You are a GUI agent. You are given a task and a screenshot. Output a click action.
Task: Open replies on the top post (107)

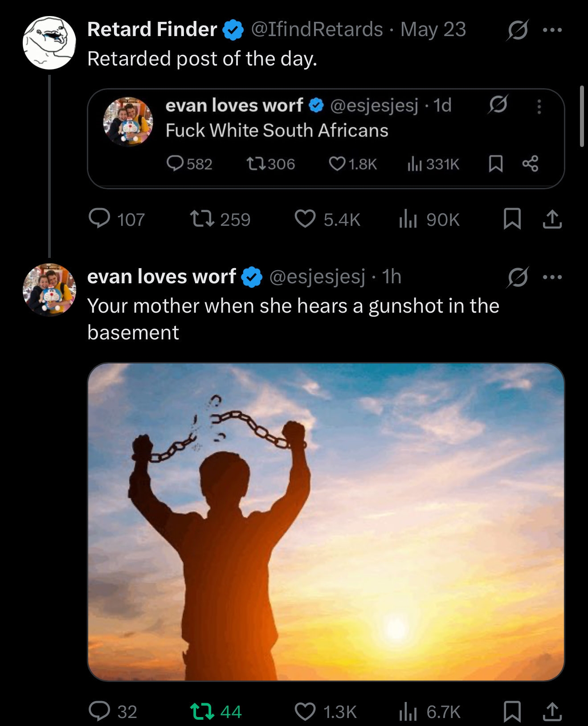[x=100, y=219]
